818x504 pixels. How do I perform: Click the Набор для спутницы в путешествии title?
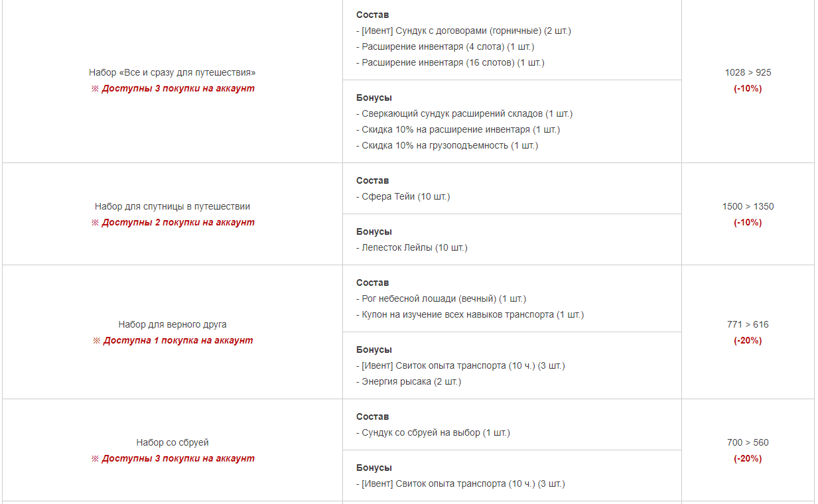[172, 206]
